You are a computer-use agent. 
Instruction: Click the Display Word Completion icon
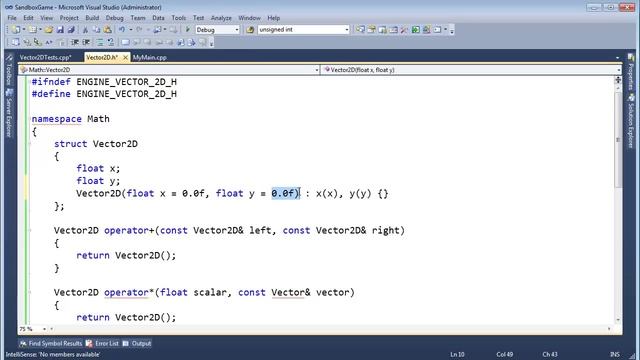(x=49, y=42)
